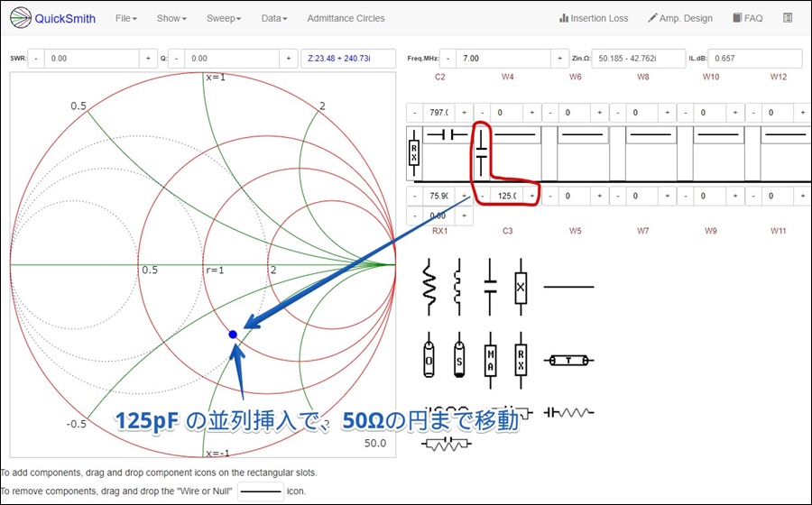Increase the C3 value 125

point(531,196)
